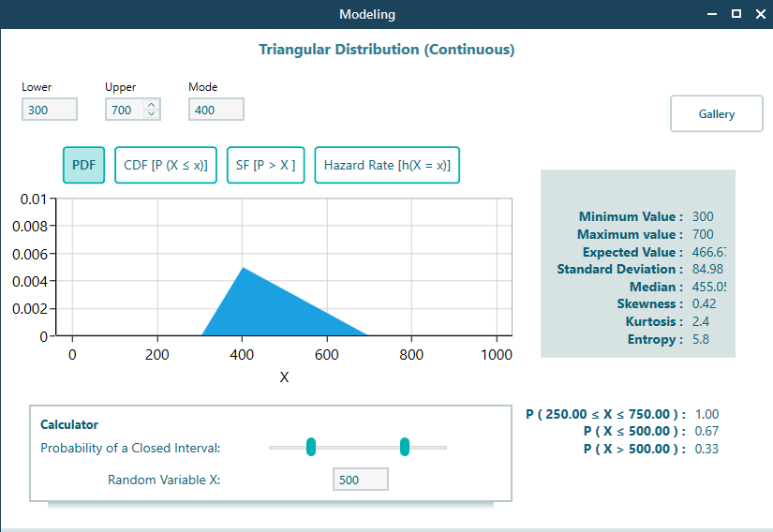Viewport: 773px width, 532px height.
Task: Maximize the Modeling window
Action: pyautogui.click(x=736, y=14)
